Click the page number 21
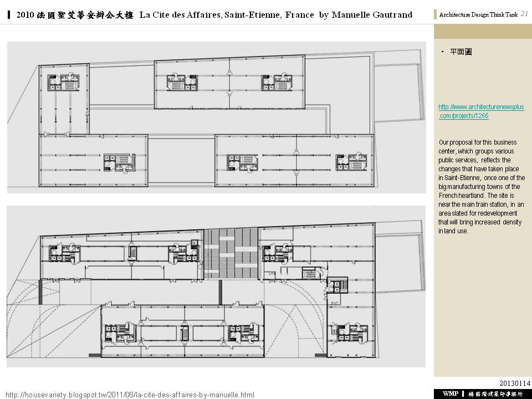532x399 pixels. tap(524, 14)
